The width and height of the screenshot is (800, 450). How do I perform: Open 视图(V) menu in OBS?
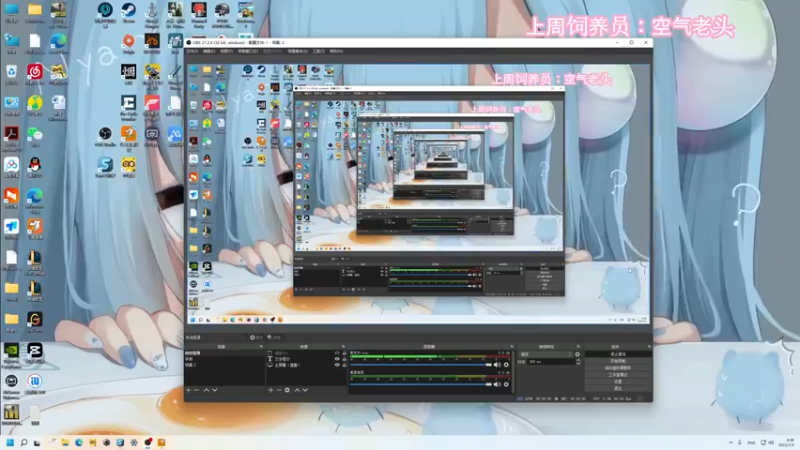227,51
